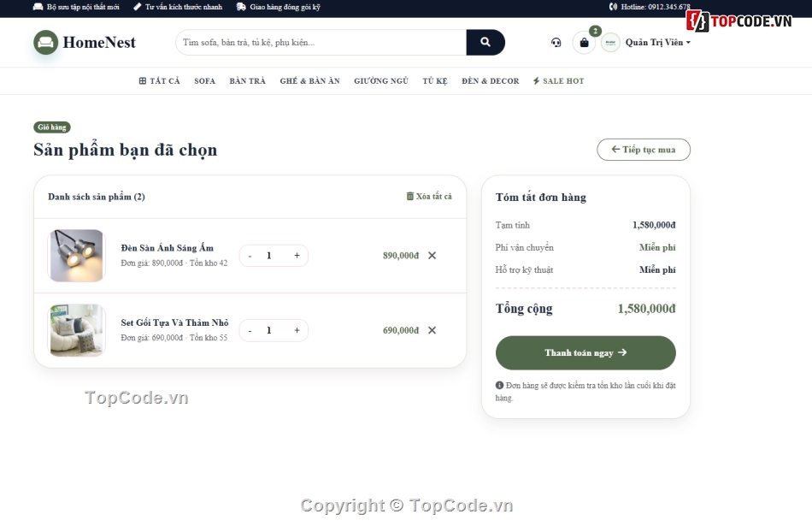Click Giao hàng đóng gói kỹ text

[285, 7]
